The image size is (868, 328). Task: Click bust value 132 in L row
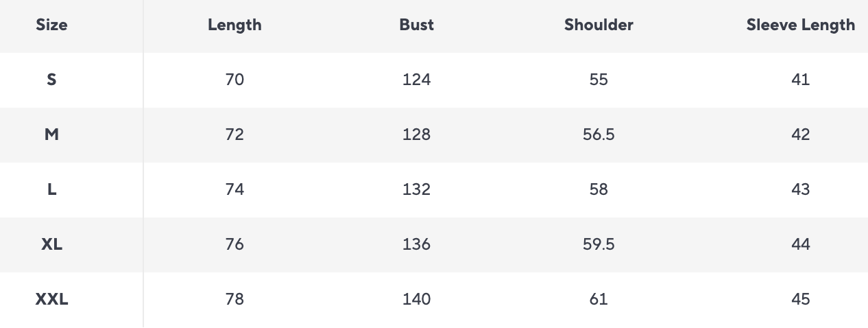tap(416, 189)
